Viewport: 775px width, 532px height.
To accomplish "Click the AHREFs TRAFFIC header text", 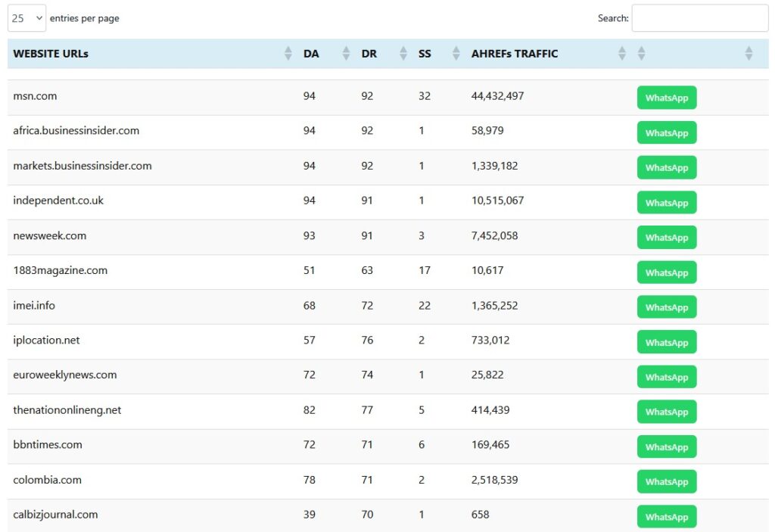I will 515,54.
